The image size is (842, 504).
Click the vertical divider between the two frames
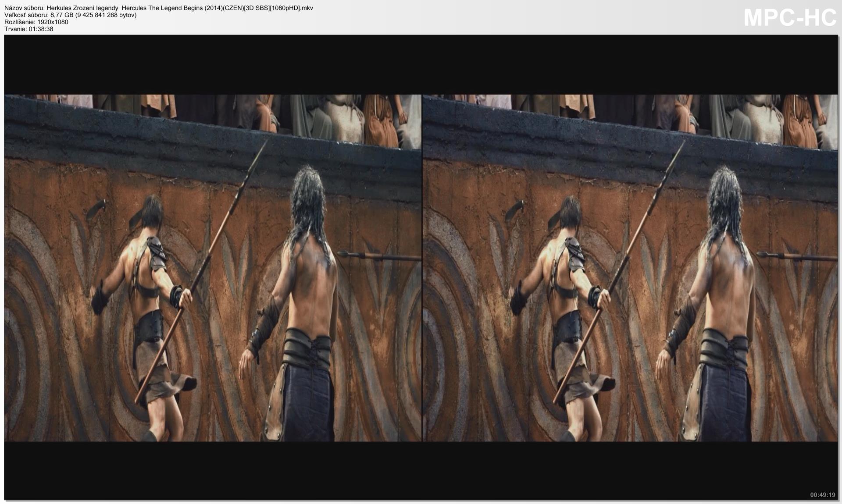[422, 268]
